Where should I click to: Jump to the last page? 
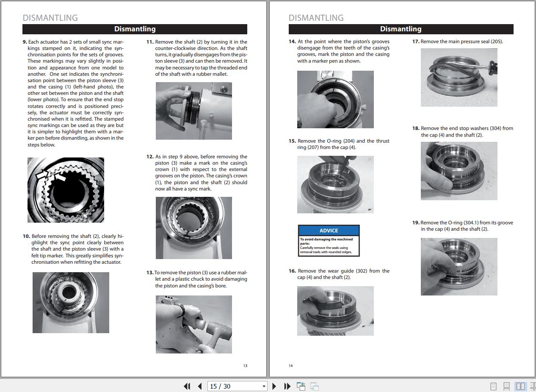click(x=287, y=386)
